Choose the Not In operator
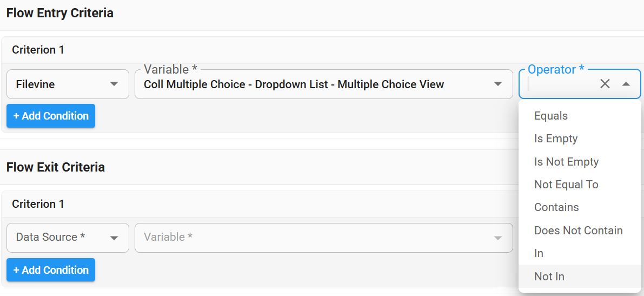 [x=549, y=277]
